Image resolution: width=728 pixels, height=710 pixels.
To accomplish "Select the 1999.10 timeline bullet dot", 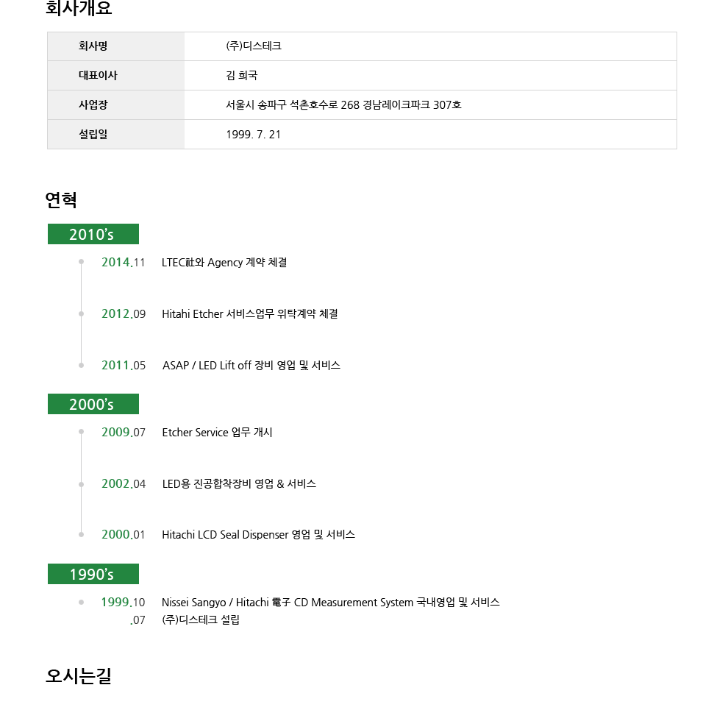I will coord(81,602).
